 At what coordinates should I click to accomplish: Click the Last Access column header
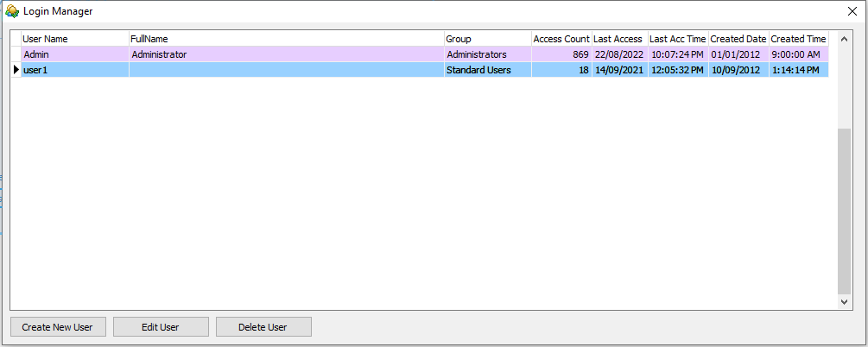click(x=619, y=39)
